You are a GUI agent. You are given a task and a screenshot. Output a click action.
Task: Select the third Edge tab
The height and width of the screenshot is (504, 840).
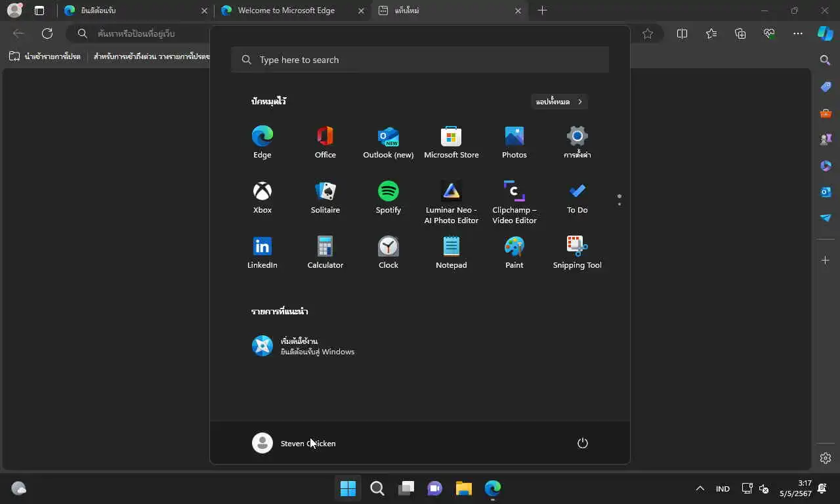[450, 10]
